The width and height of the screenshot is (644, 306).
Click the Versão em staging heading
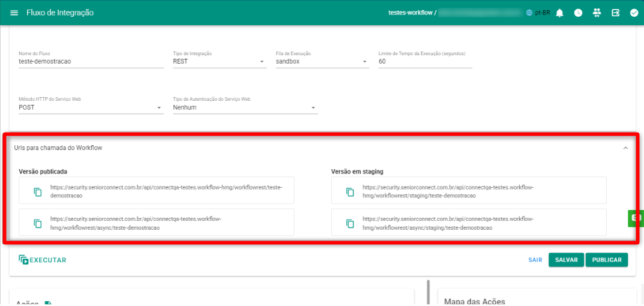click(x=357, y=171)
